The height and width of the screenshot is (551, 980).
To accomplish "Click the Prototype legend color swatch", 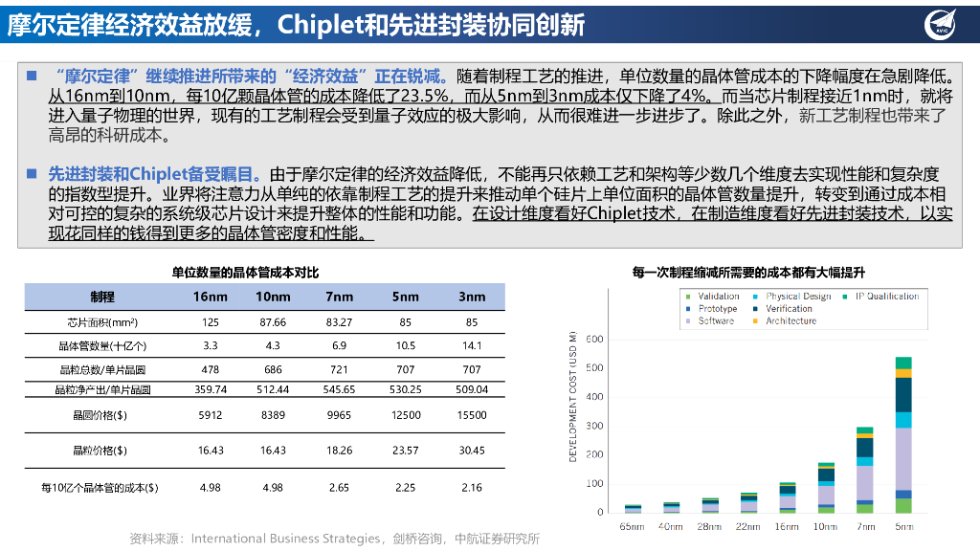I will [x=688, y=309].
